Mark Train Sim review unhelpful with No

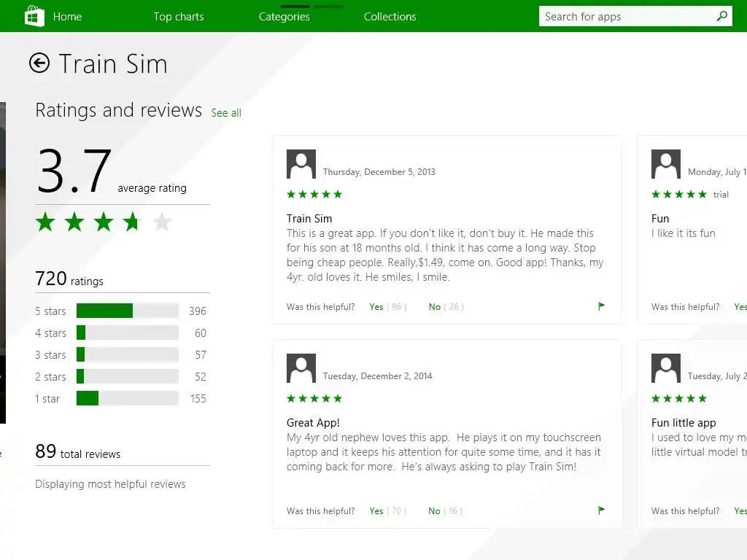(x=435, y=307)
